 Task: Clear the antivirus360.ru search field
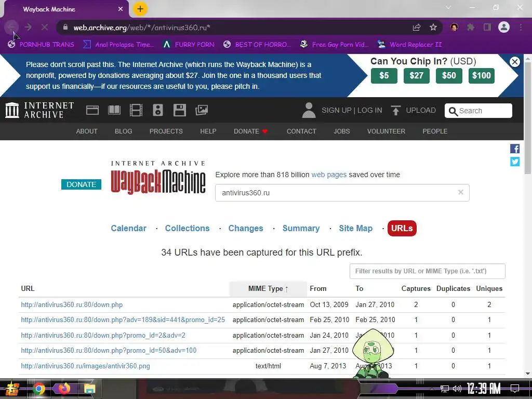coord(460,192)
